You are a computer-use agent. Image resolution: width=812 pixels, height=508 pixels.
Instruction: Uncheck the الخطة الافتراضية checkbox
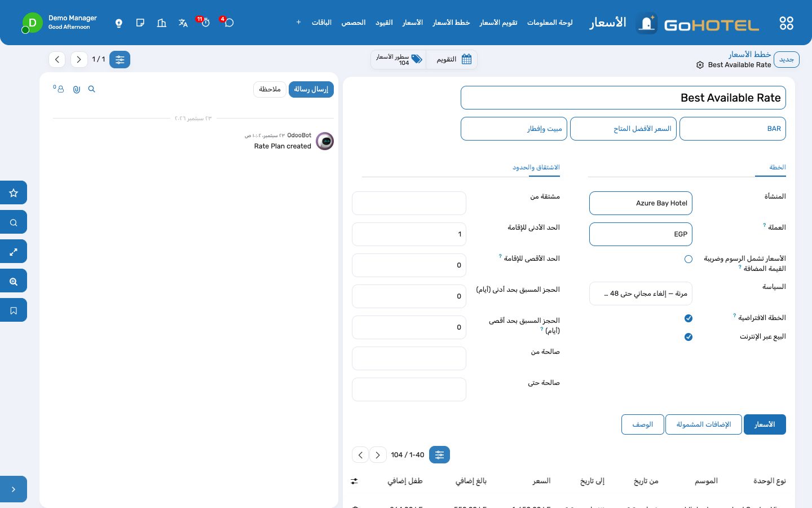[688, 318]
